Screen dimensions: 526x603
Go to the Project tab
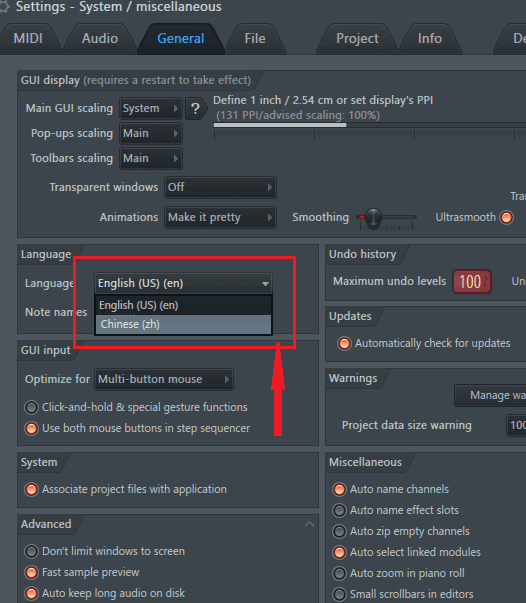click(357, 38)
